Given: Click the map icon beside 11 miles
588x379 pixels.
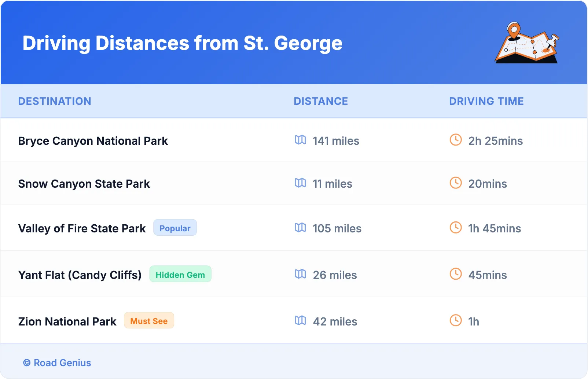Looking at the screenshot, I should pos(300,183).
